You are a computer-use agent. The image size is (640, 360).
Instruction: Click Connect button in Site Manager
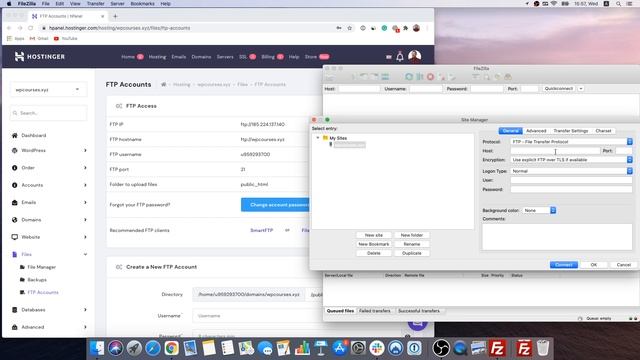[x=564, y=265]
